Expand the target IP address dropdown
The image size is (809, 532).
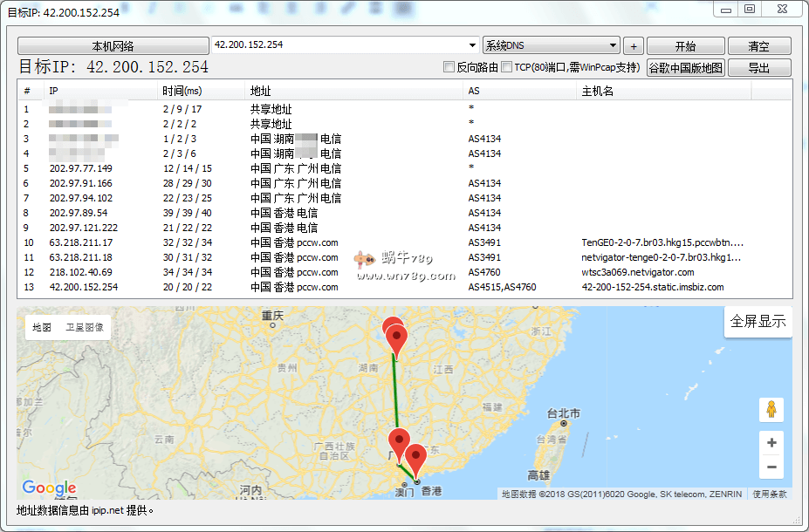click(472, 45)
